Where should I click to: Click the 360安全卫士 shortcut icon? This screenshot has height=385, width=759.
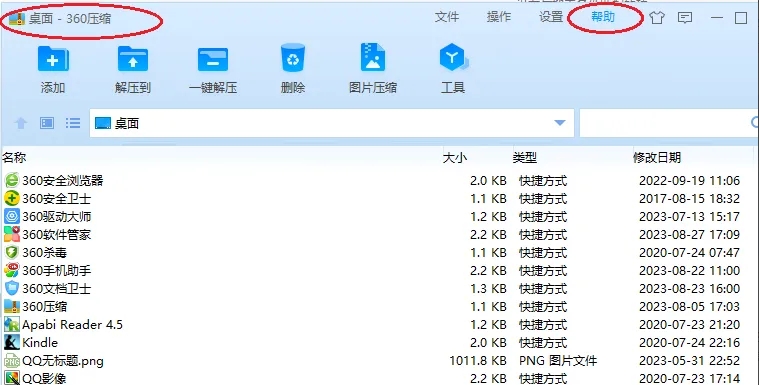12,199
